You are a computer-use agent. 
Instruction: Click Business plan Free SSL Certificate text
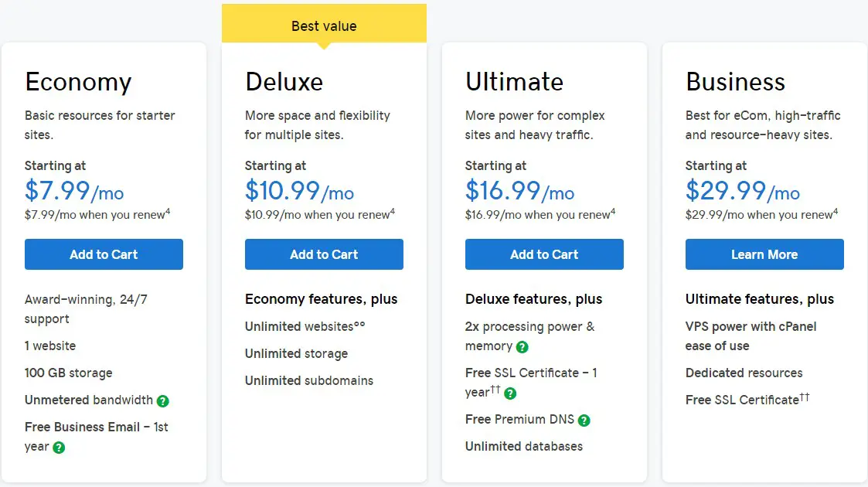coord(747,399)
